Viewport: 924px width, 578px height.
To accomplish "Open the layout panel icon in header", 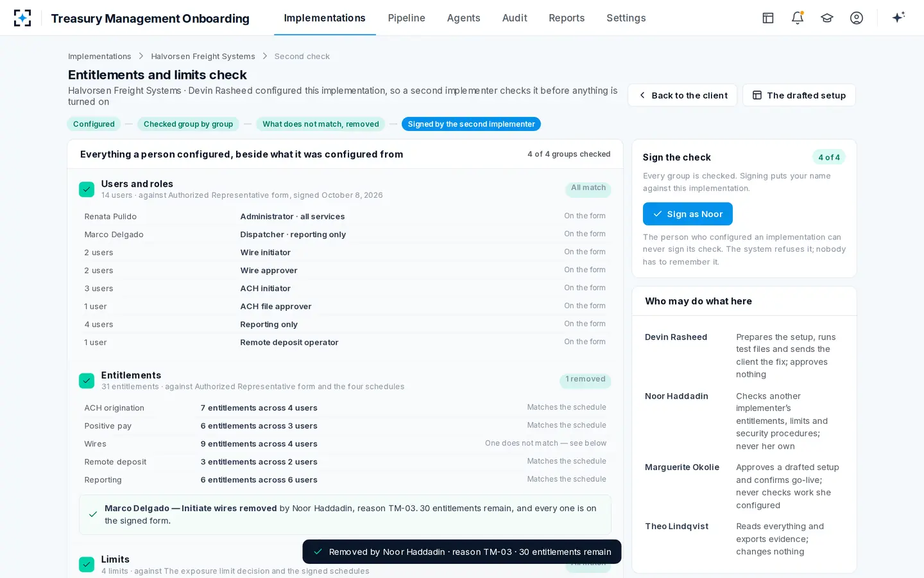I will click(x=768, y=18).
